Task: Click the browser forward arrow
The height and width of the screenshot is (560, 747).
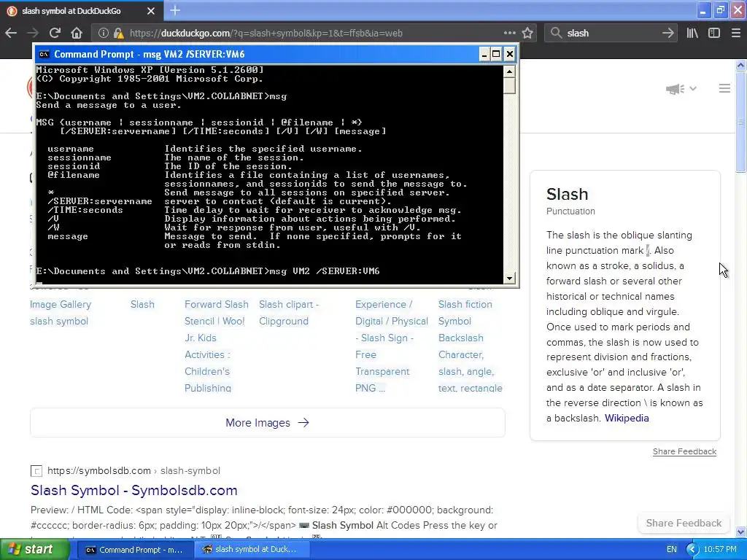Action: (x=33, y=33)
